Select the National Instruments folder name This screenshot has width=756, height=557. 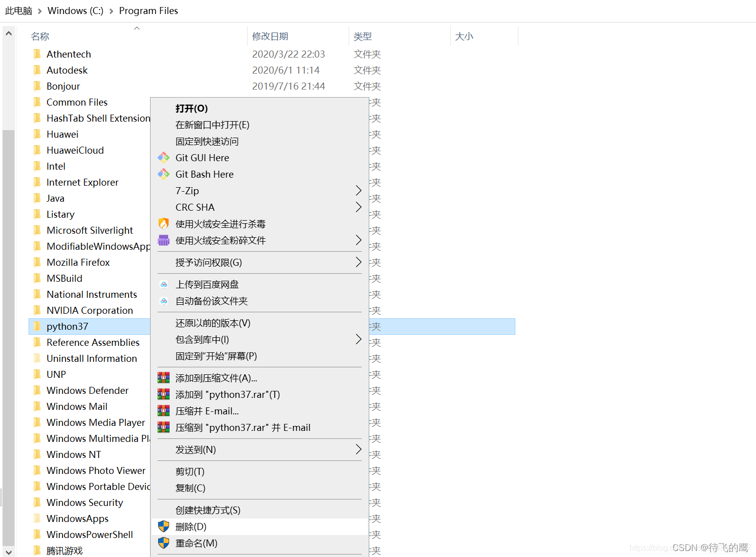(92, 294)
